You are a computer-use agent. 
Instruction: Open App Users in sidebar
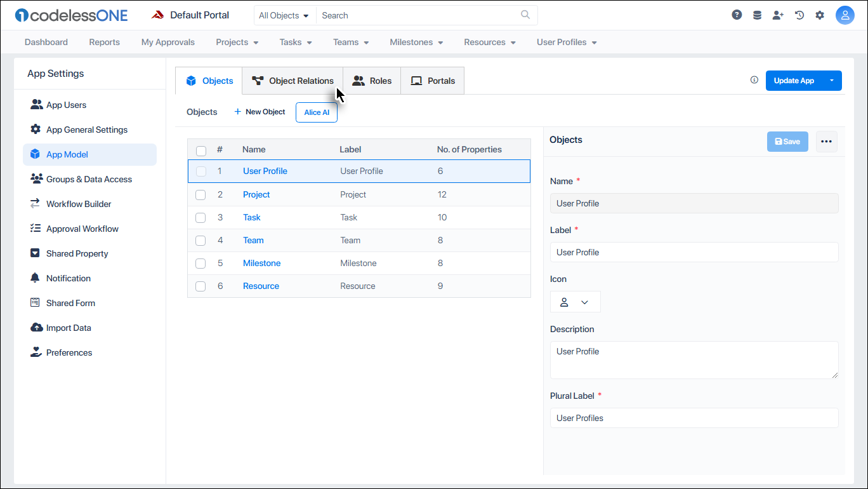pyautogui.click(x=89, y=105)
